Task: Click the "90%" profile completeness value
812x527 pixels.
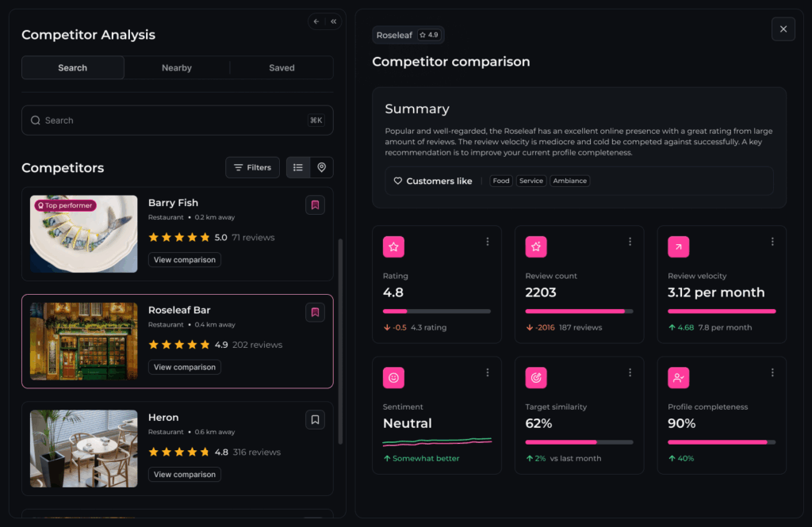Action: pos(681,423)
